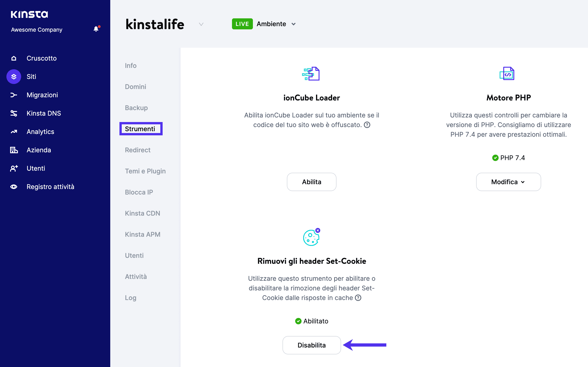Open help tooltip for ionCube Loader
Screen dimensions: 588x367
click(367, 125)
